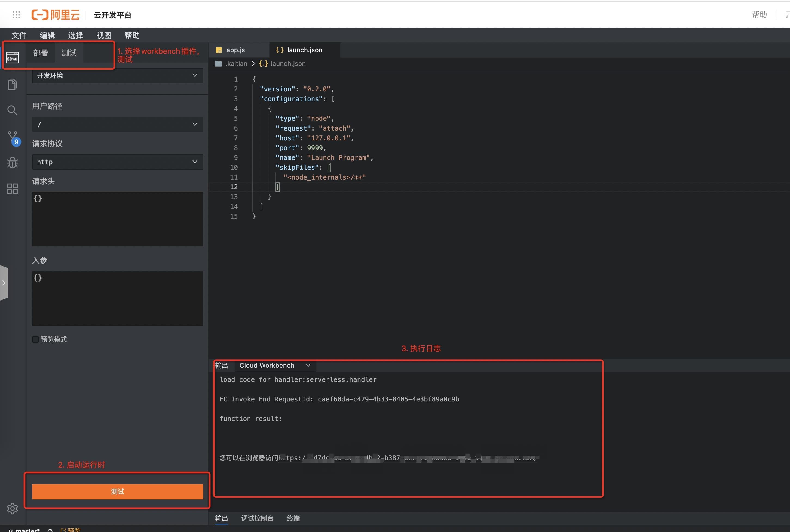
Task: Open the debug bug icon in sidebar
Action: point(13,163)
